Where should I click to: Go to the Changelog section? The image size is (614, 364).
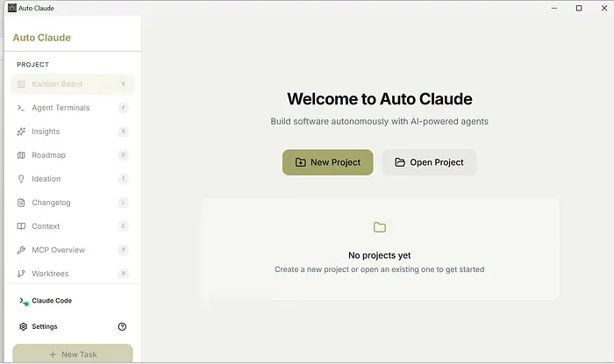(51, 203)
